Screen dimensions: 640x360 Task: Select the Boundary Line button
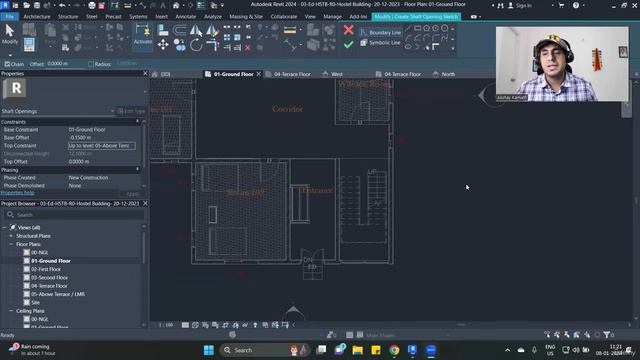coord(380,32)
